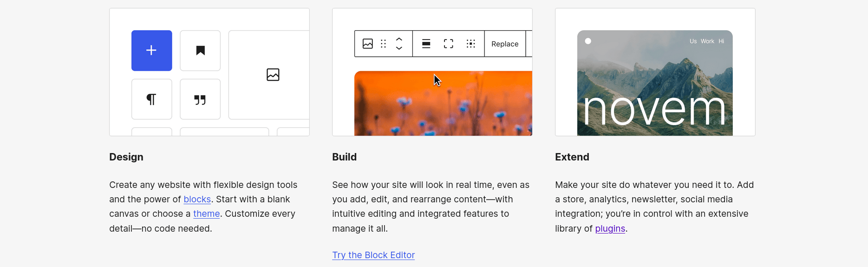This screenshot has height=267, width=868.
Task: Click the dotted grid icon in toolbar
Action: (x=470, y=44)
